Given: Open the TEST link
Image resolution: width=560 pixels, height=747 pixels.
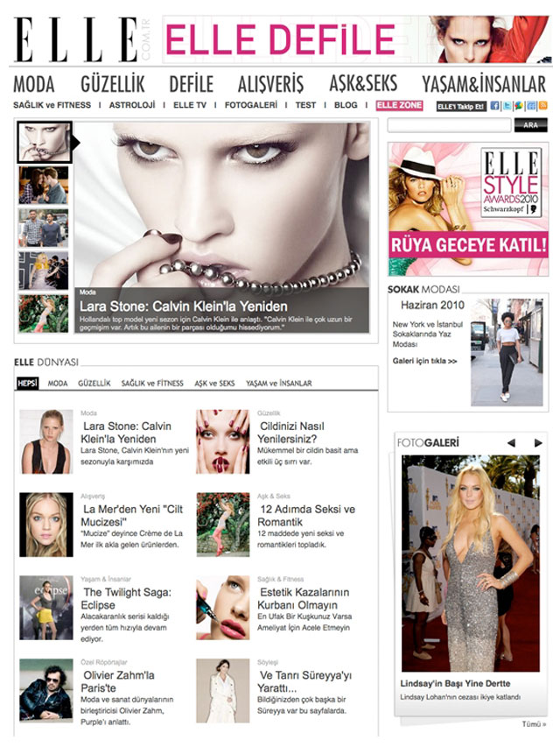Looking at the screenshot, I should (305, 105).
